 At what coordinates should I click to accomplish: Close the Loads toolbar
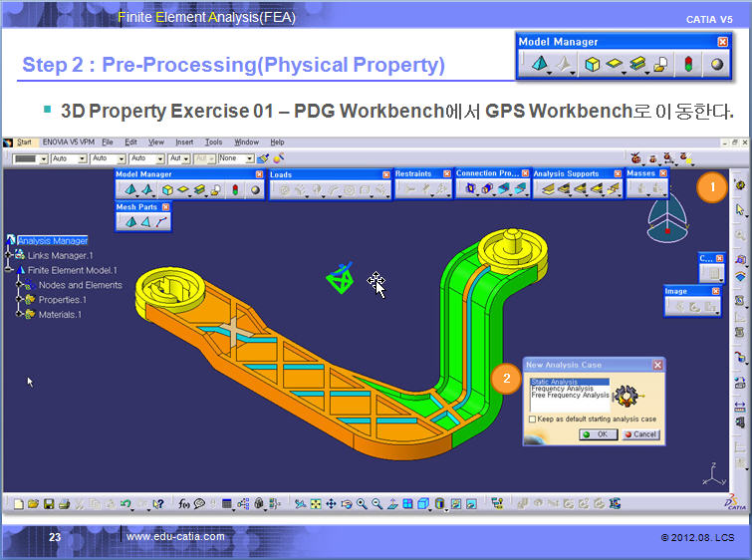pyautogui.click(x=386, y=174)
